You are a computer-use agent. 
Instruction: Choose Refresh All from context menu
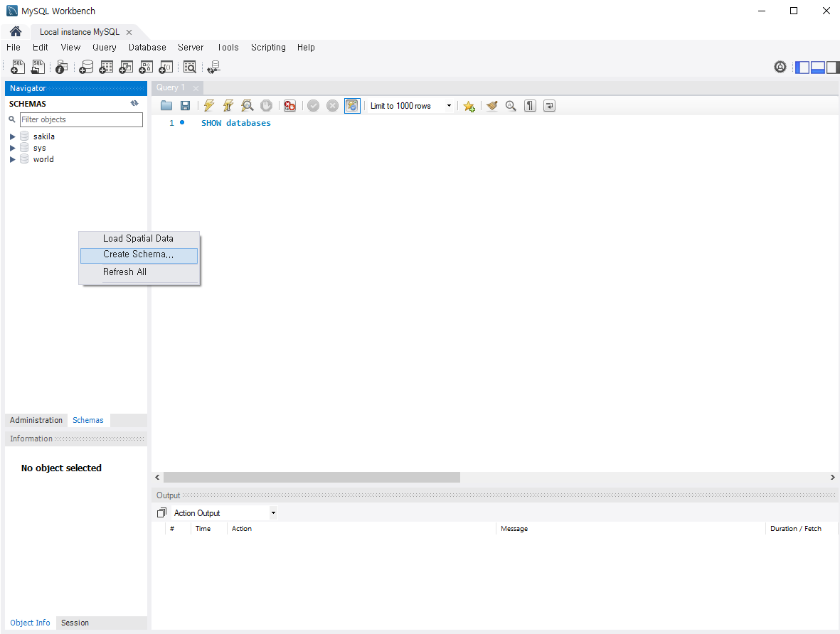click(139, 272)
